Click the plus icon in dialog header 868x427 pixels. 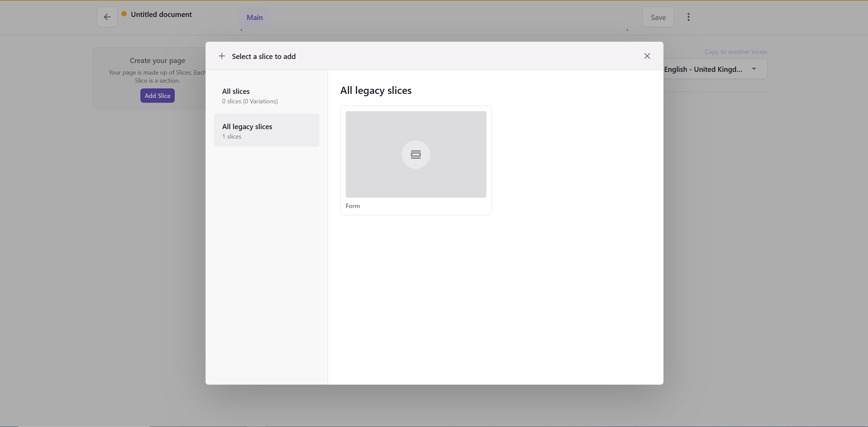point(221,56)
